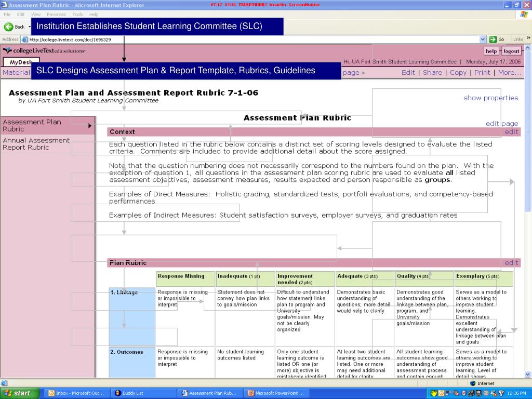Click the Internet Explorer icon in the title bar
The width and height of the screenshot is (532, 399).
pos(4,5)
